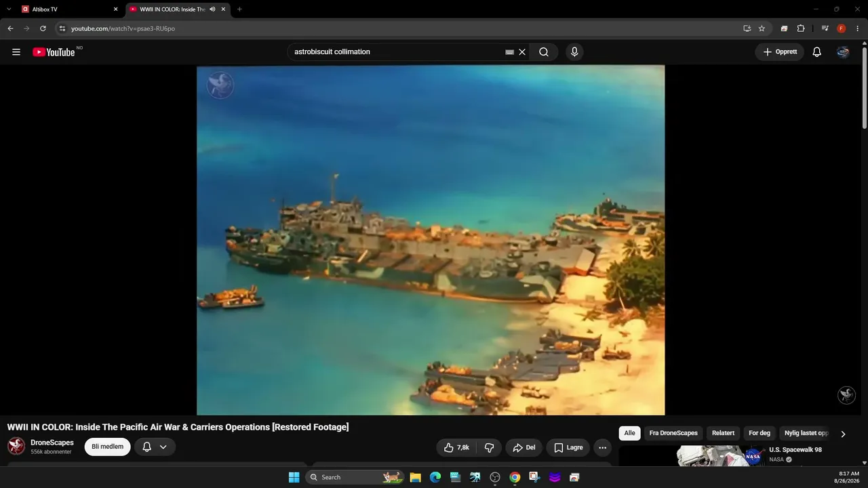Close the WWII IN COLOR tab

(223, 9)
